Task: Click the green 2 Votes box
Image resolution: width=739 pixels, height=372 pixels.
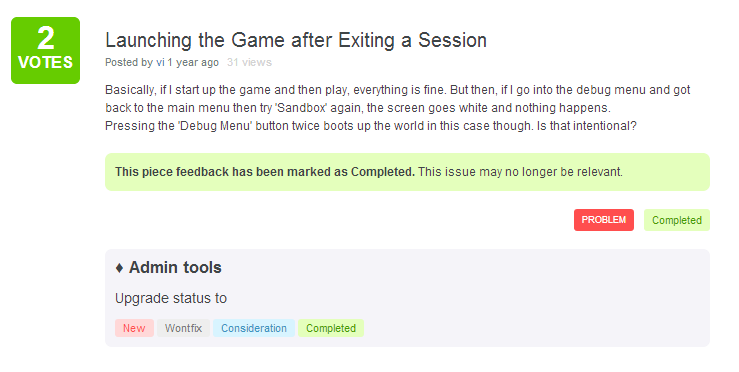Action: pyautogui.click(x=45, y=50)
